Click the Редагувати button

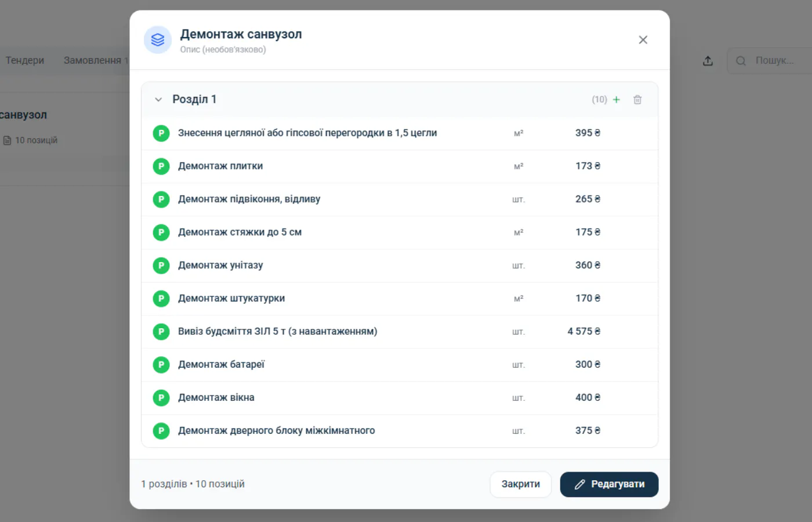(609, 484)
